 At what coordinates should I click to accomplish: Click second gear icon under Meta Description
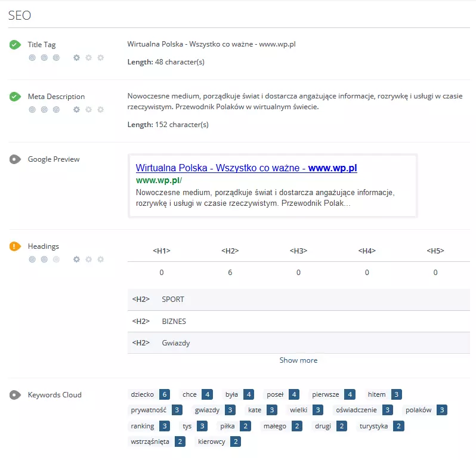click(89, 110)
